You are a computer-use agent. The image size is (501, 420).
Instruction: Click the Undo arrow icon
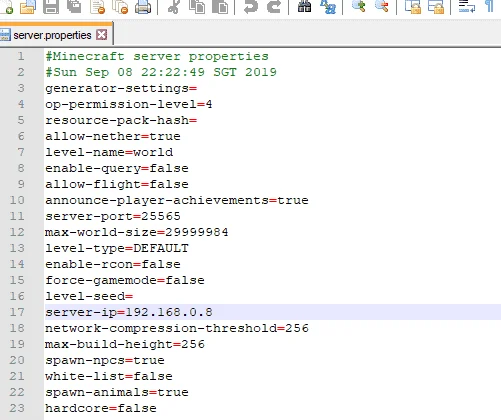click(250, 6)
